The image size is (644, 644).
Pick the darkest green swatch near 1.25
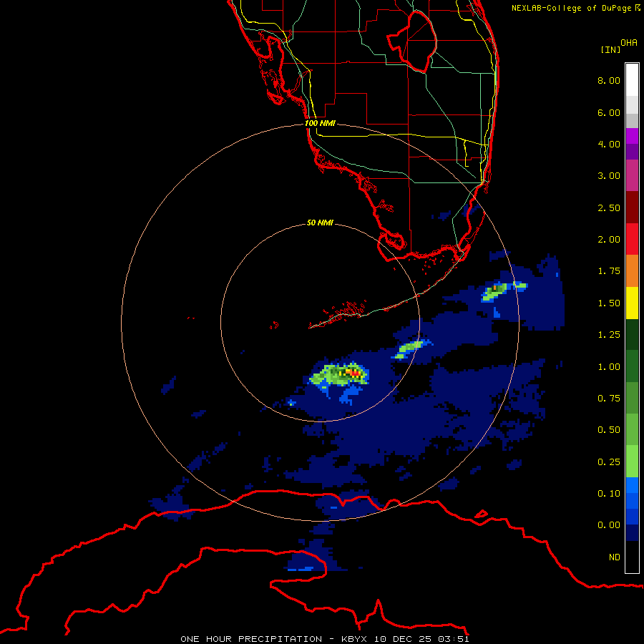click(x=632, y=334)
